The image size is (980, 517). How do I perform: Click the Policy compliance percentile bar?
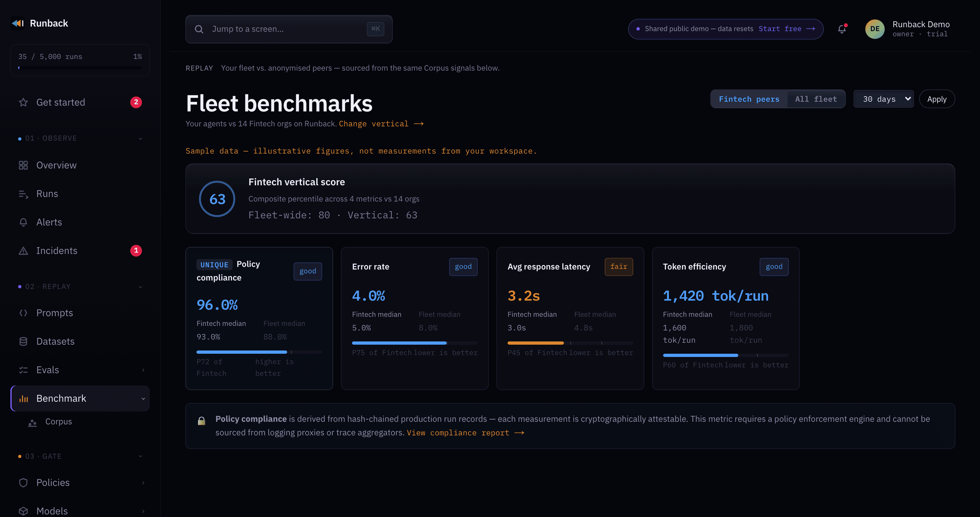coord(259,352)
